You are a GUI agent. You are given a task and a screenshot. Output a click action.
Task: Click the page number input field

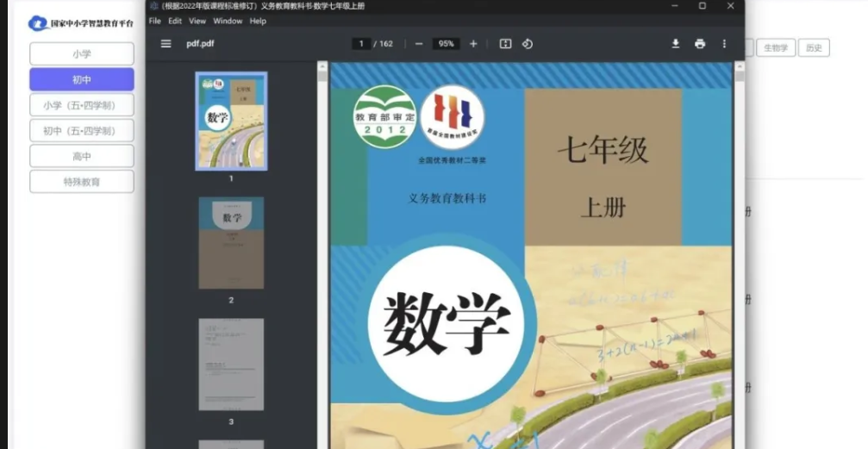(361, 44)
